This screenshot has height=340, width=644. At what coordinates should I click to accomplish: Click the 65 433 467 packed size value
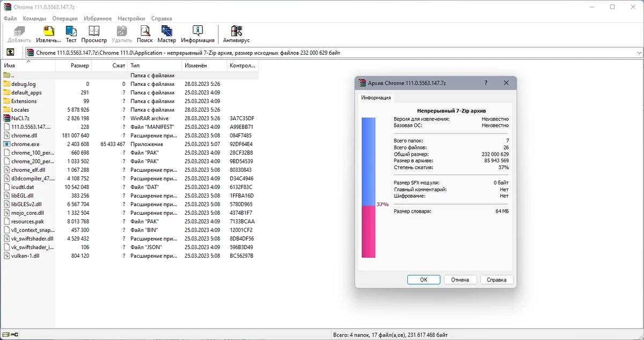click(113, 144)
